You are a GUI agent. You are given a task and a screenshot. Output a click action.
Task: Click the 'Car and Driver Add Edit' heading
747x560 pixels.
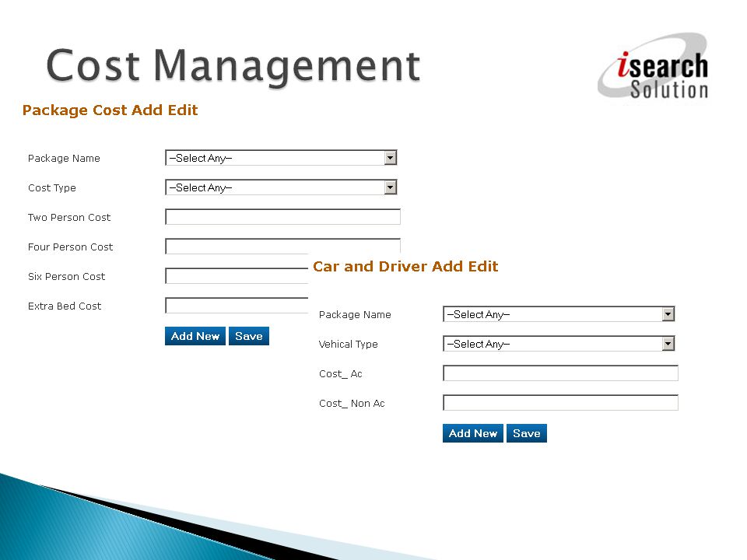(405, 266)
